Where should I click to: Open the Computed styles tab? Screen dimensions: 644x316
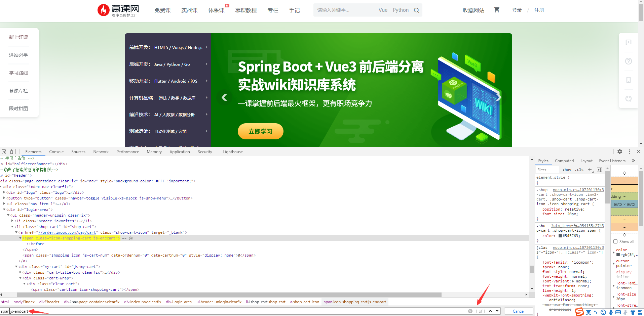564,161
